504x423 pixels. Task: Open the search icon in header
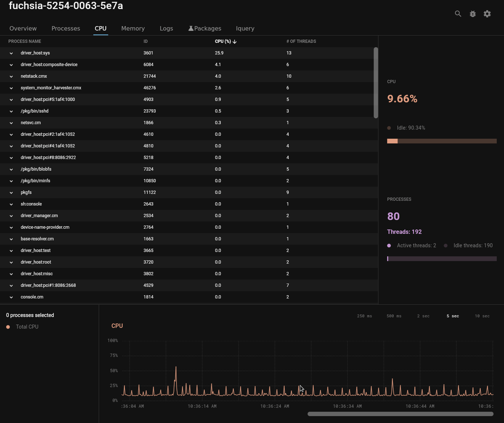458,14
